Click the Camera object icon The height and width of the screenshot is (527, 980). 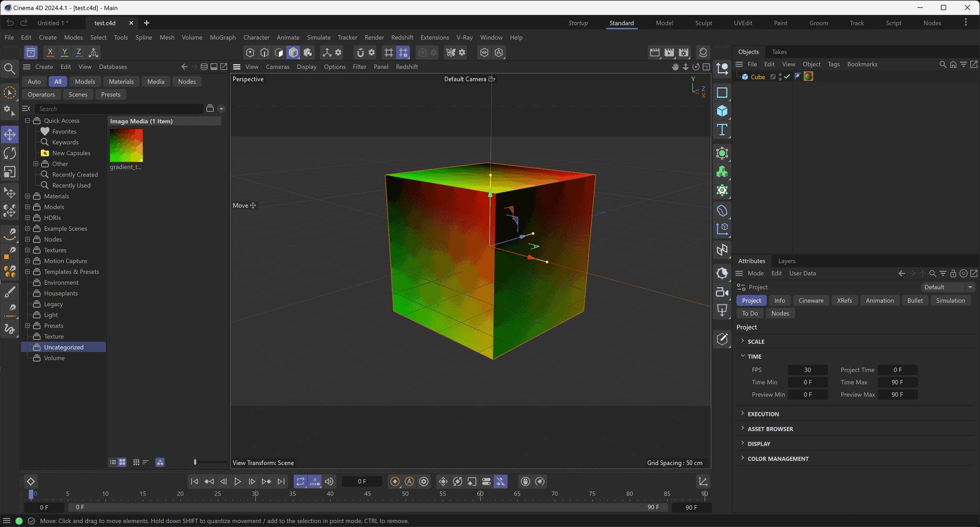(x=722, y=292)
